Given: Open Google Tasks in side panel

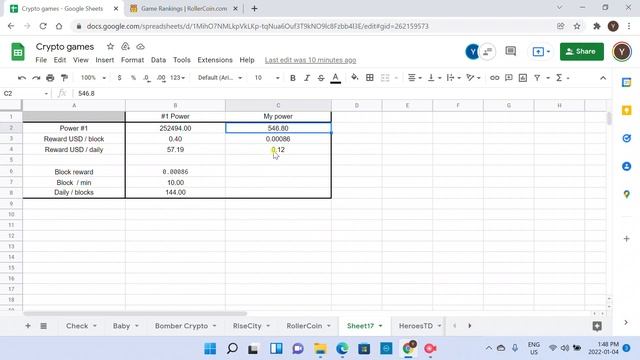Looking at the screenshot, I should (x=627, y=138).
